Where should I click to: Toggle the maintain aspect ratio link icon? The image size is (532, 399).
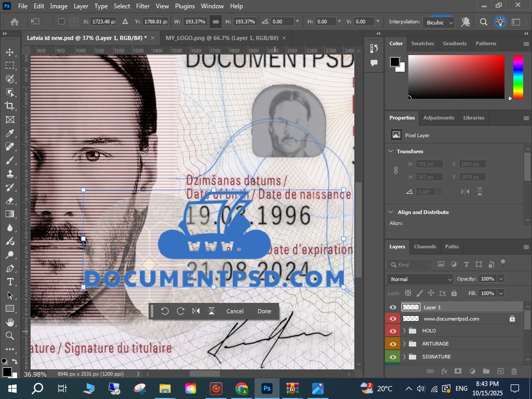(x=215, y=22)
